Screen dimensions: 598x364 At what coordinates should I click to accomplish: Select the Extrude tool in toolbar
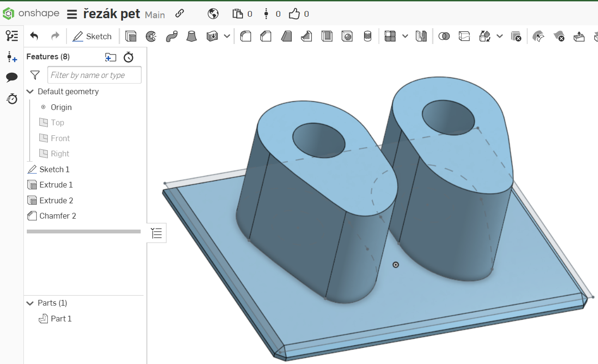[x=131, y=36]
